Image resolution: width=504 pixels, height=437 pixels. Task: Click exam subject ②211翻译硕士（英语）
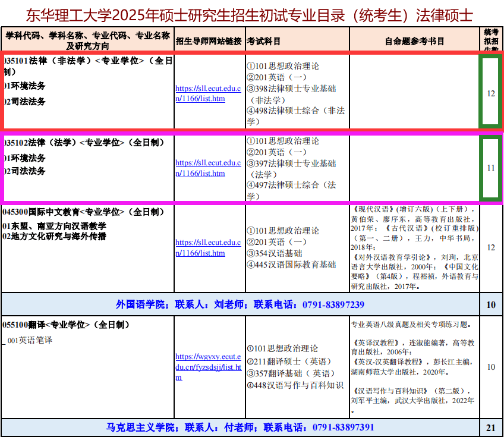[289, 361]
